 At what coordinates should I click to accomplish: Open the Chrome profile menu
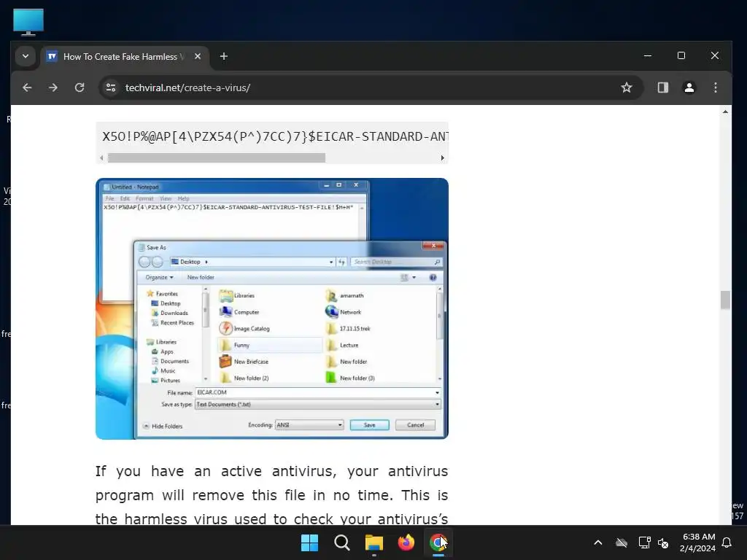(x=689, y=87)
